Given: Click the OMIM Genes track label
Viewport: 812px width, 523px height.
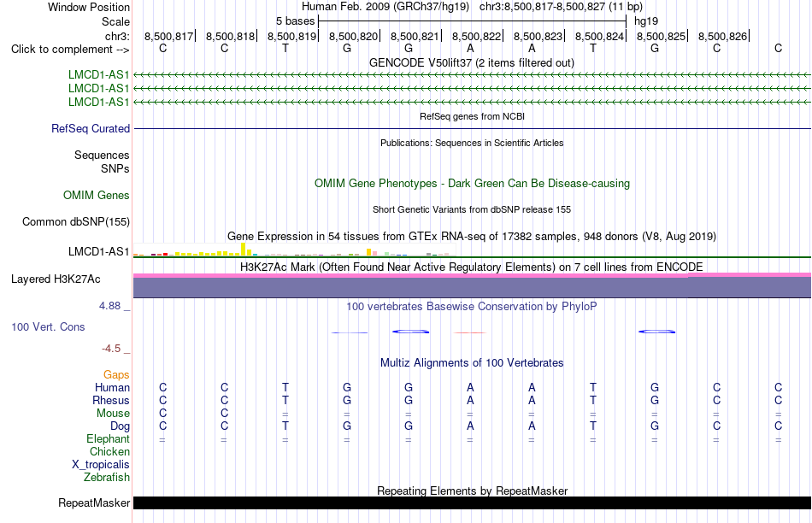Looking at the screenshot, I should [96, 195].
